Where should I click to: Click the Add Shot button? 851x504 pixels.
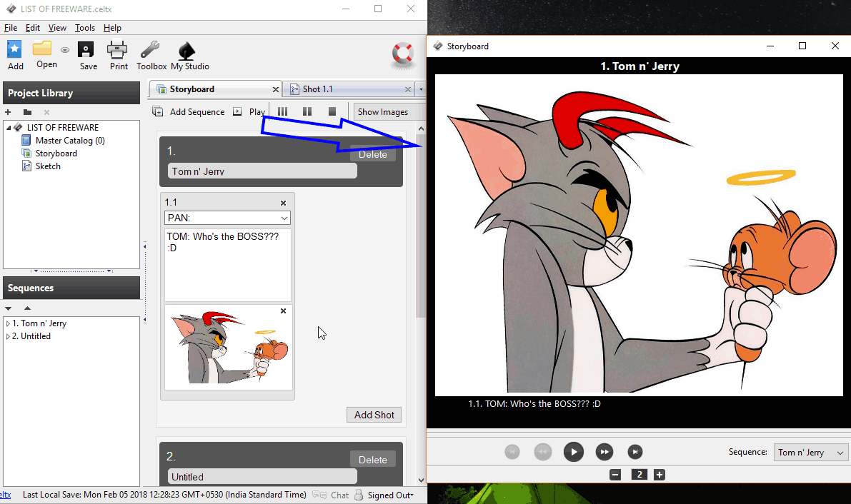tap(374, 415)
